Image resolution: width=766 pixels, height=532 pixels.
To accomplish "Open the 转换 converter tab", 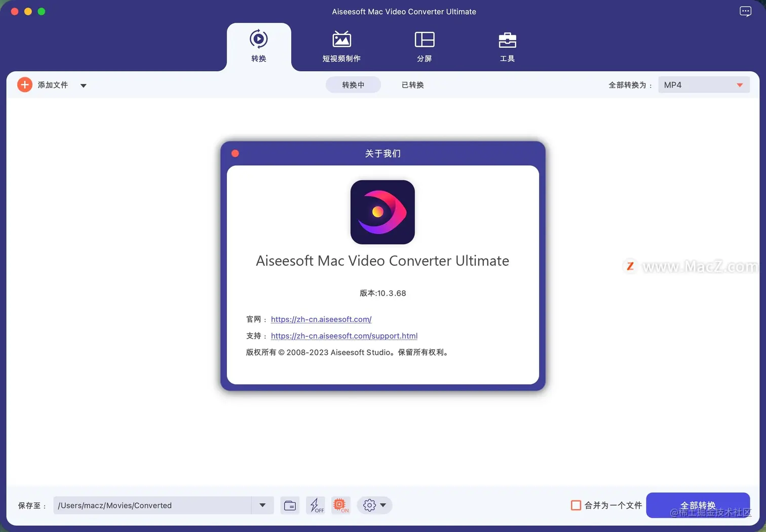I will pos(259,47).
